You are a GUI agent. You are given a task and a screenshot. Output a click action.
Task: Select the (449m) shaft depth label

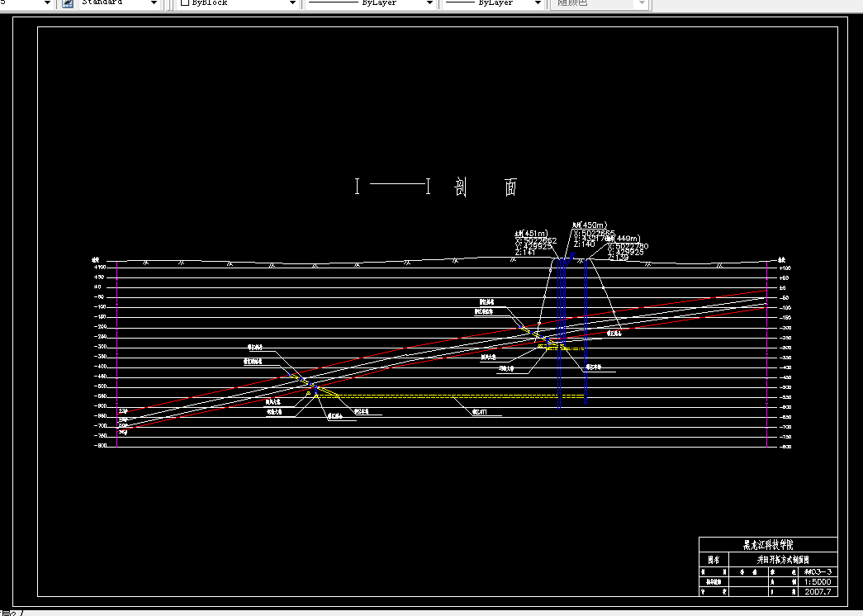[627, 239]
